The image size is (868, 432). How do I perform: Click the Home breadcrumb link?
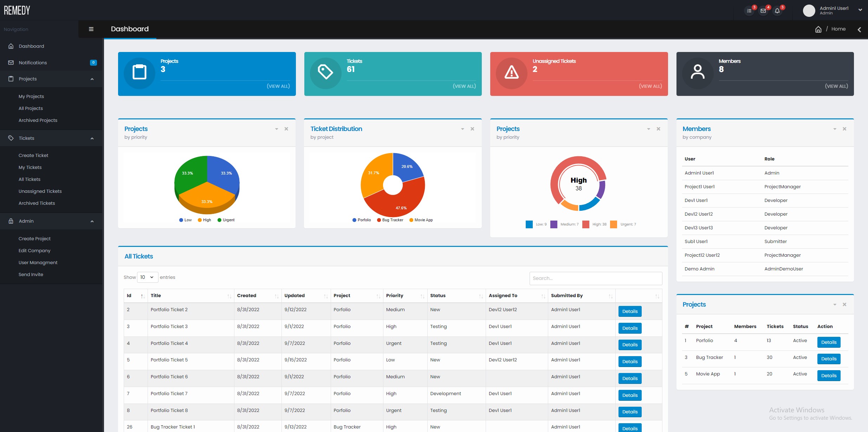[838, 29]
